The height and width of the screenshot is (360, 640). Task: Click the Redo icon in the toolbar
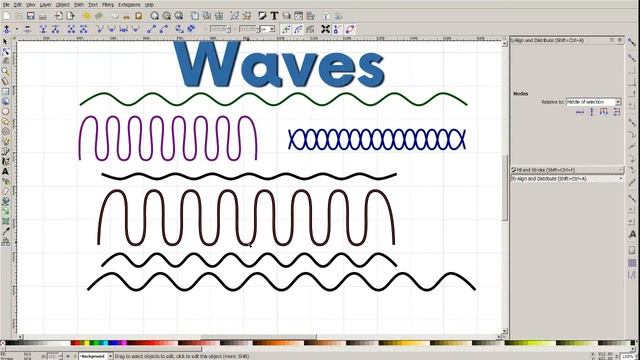coord(99,16)
